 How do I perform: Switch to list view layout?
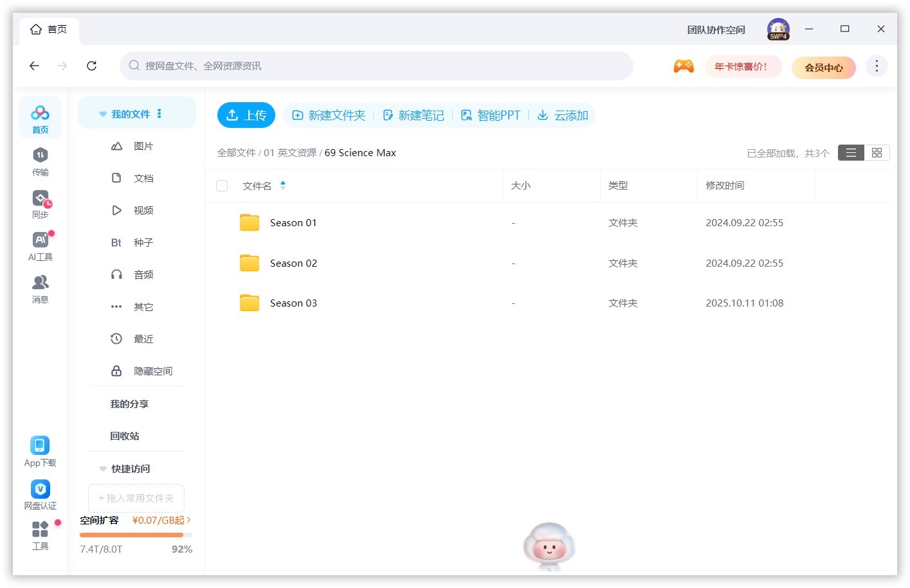tap(850, 152)
